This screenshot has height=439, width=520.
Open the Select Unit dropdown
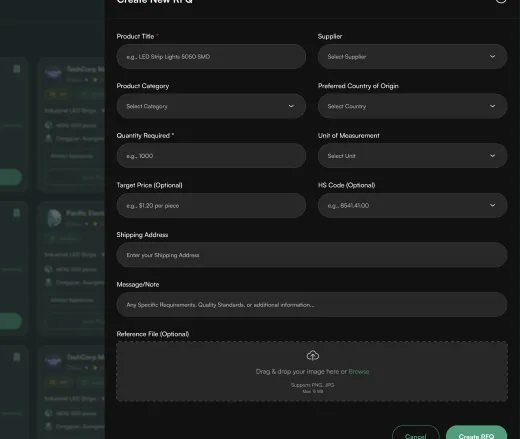(x=412, y=156)
